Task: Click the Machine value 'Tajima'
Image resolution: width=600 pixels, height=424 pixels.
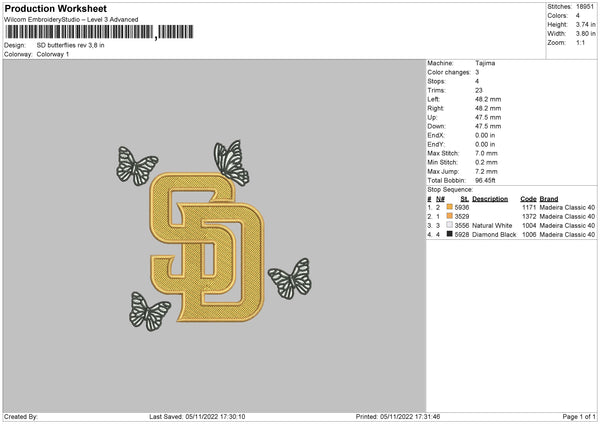Action: click(x=485, y=63)
